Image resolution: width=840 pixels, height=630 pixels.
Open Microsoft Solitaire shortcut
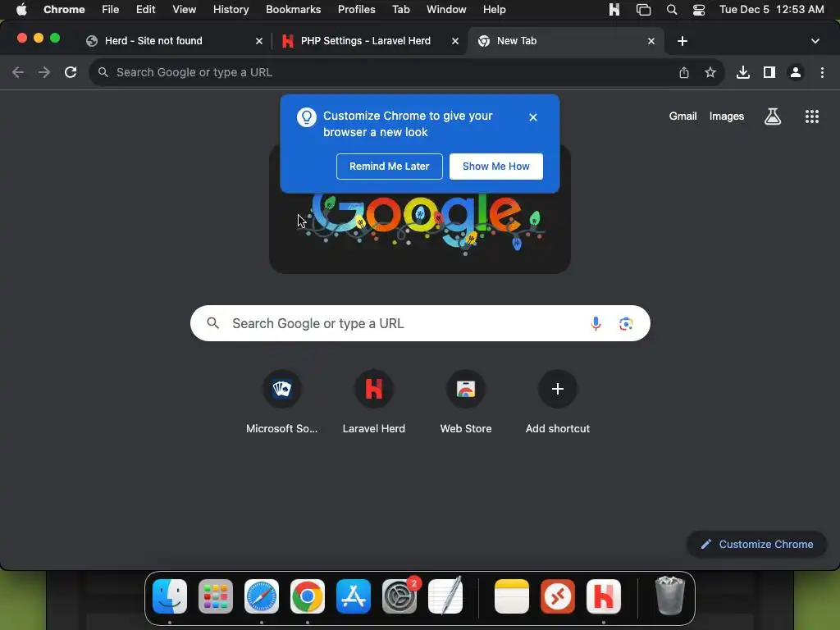tap(282, 400)
